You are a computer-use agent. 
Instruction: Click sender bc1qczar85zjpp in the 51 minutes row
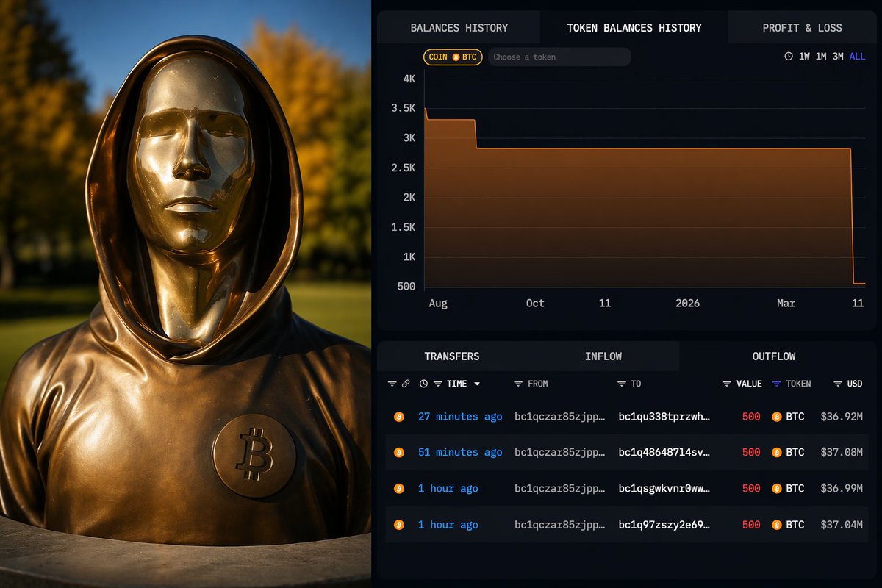[560, 453]
